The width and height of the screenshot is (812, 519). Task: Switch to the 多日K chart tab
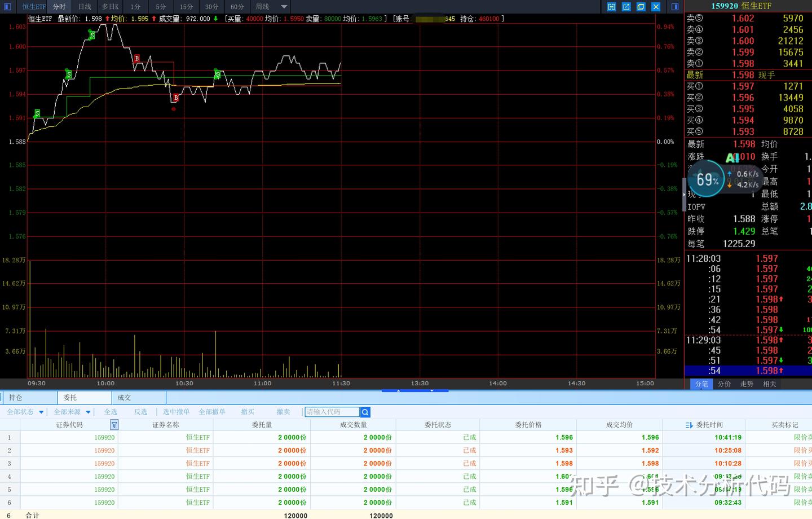click(x=110, y=7)
